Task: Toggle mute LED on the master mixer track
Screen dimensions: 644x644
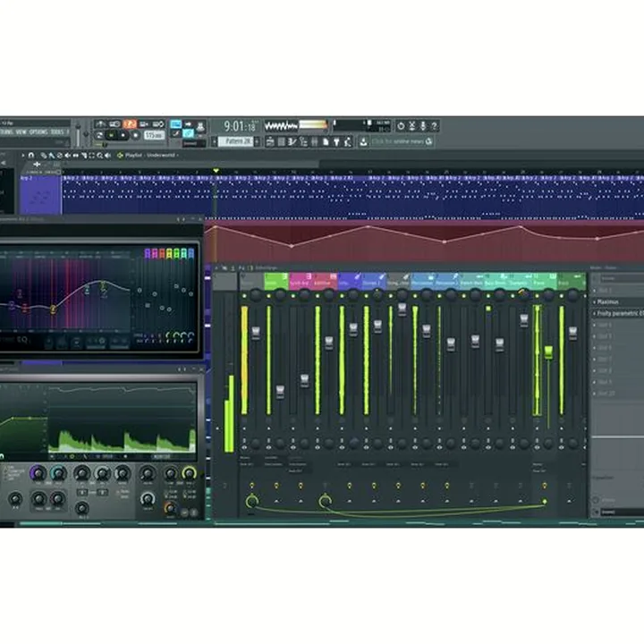Action: point(244,296)
